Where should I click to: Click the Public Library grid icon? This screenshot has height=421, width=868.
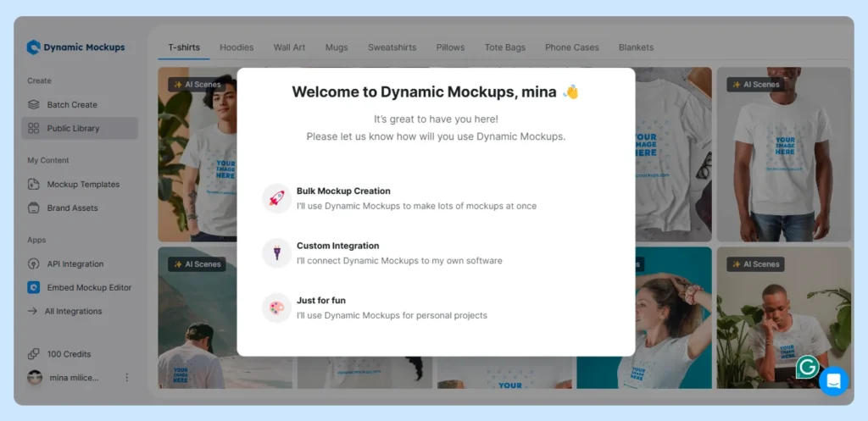(x=33, y=129)
